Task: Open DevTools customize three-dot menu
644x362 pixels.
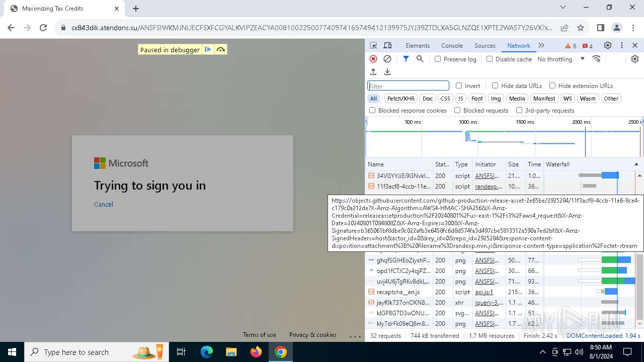Action: pos(622,45)
